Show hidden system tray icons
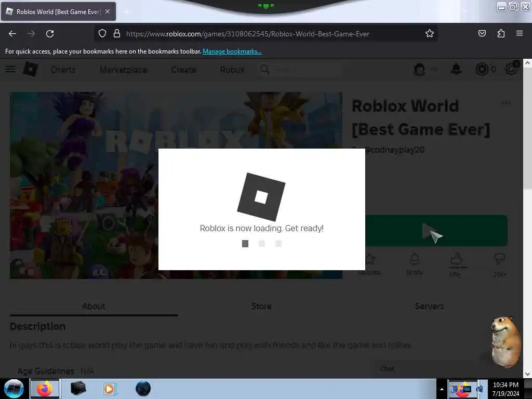The image size is (532, 399). pyautogui.click(x=442, y=389)
